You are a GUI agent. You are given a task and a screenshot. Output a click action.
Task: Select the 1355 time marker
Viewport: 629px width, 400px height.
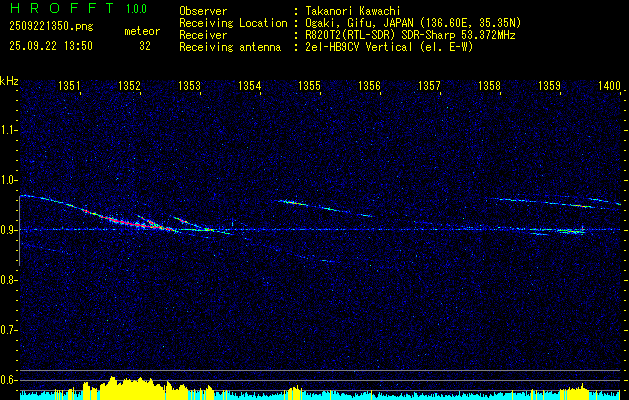pyautogui.click(x=310, y=86)
